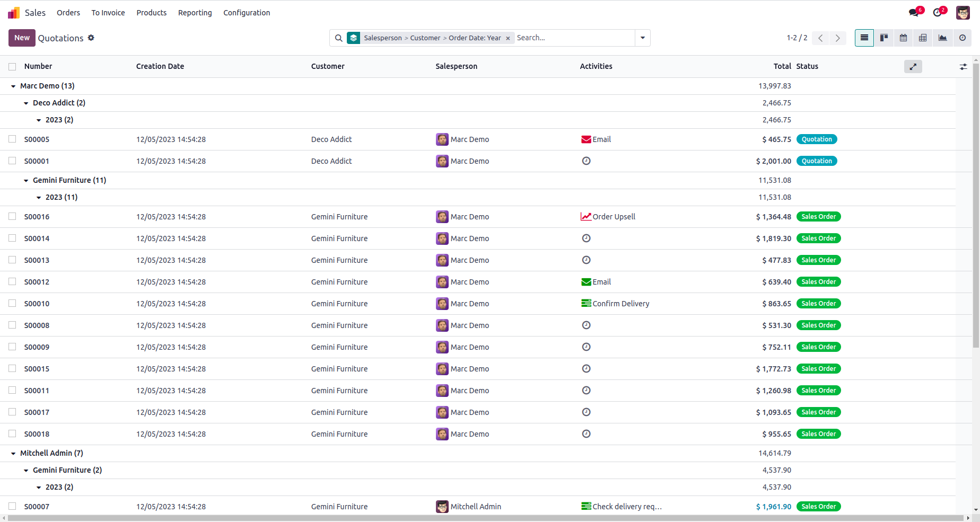
Task: Open the To Invoice menu
Action: click(108, 13)
